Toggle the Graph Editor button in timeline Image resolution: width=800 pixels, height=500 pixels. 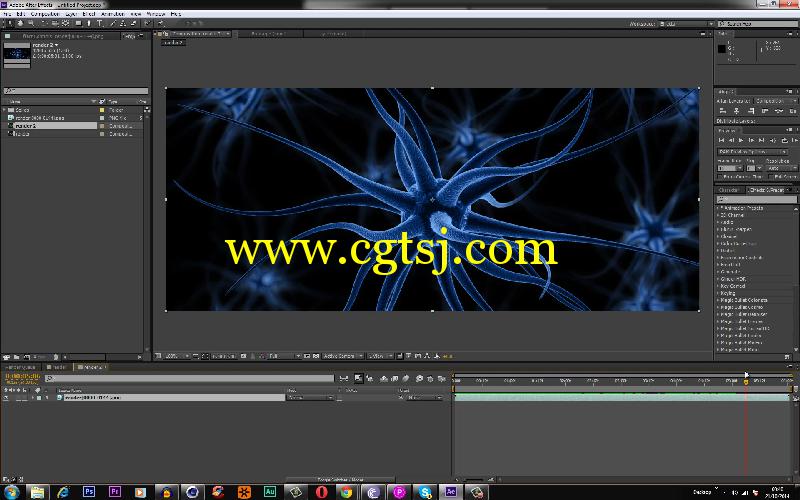441,379
